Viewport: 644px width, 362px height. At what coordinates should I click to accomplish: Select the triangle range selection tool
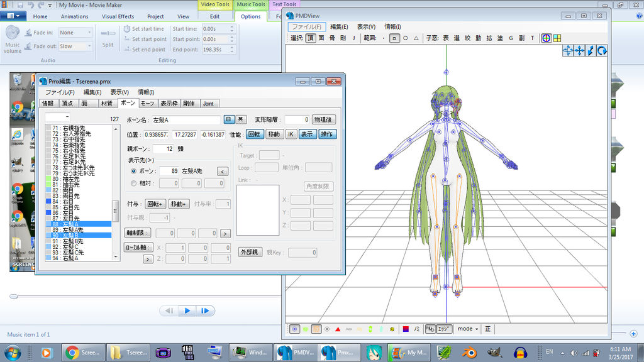[416, 38]
